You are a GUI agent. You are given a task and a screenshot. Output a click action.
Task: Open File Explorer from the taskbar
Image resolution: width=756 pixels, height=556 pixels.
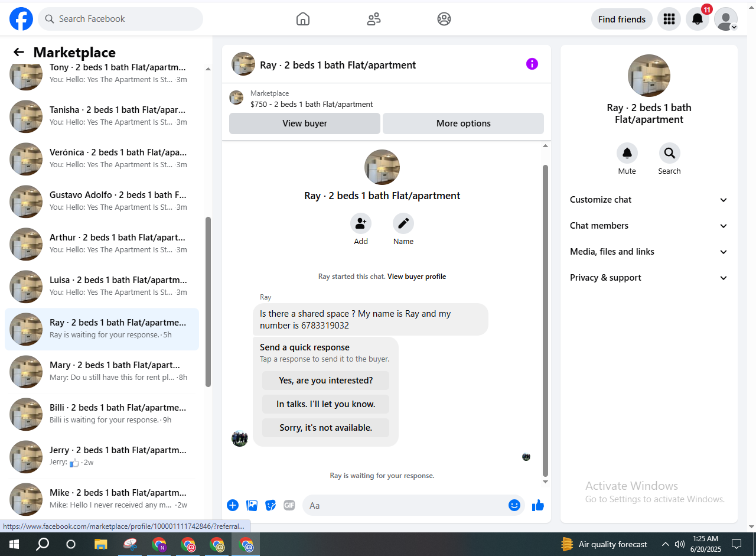[x=101, y=544]
